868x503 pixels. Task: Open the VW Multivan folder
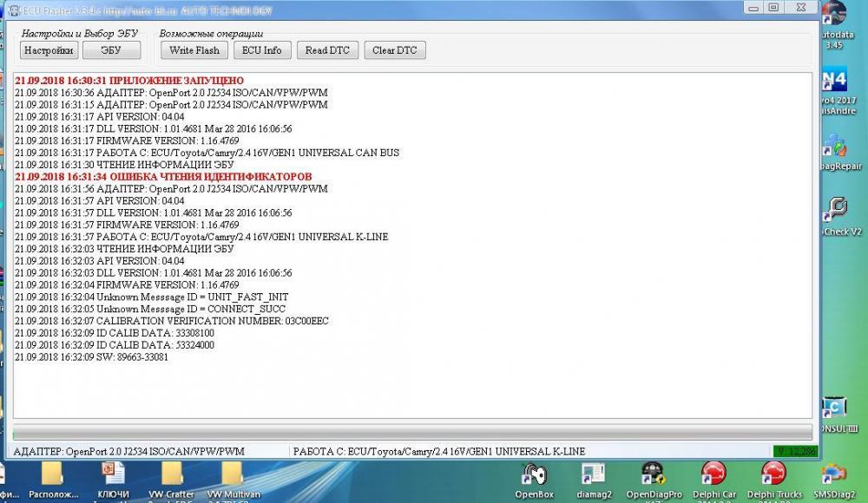tap(231, 474)
